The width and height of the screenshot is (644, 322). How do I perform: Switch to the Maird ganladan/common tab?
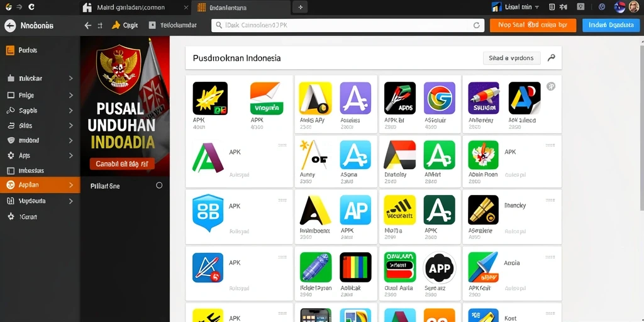click(131, 8)
